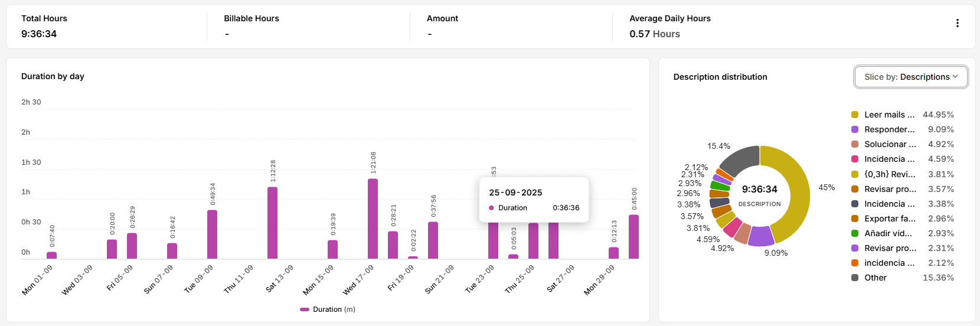Click the purple Responder legend dot
The width and height of the screenshot is (980, 326).
[855, 129]
